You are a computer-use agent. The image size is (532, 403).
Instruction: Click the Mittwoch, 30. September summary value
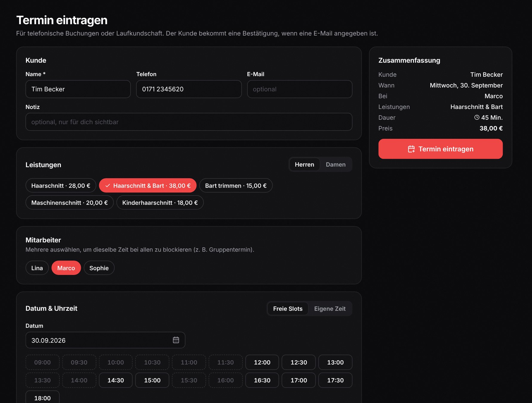(x=466, y=85)
